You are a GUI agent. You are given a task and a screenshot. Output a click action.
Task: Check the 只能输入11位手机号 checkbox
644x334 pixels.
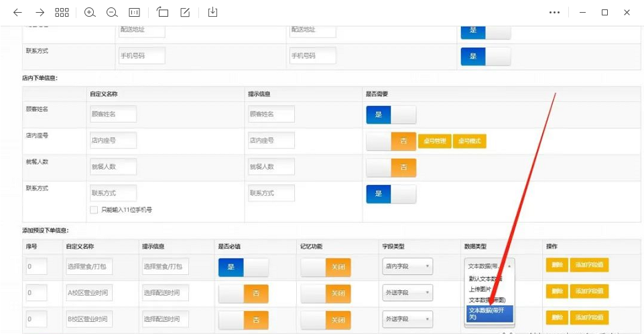(x=94, y=210)
